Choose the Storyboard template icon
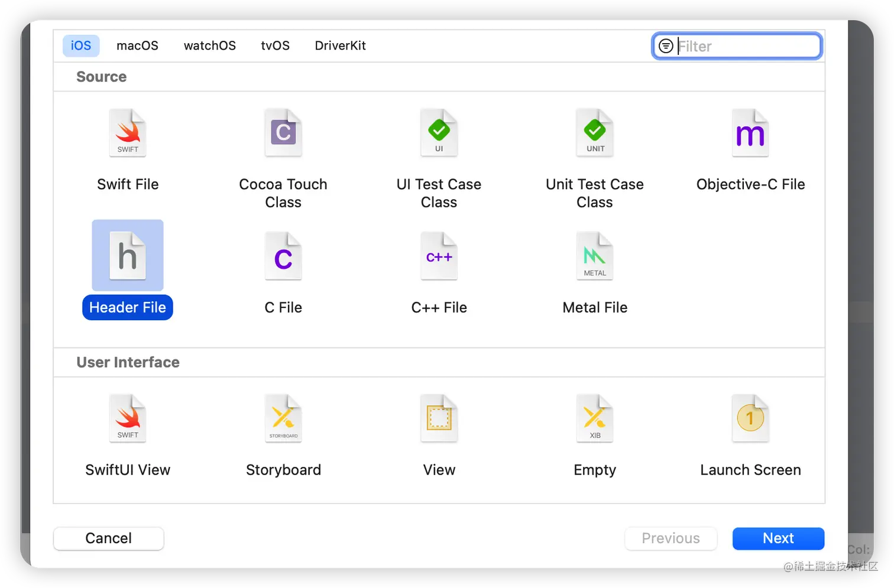The image size is (894, 588). point(283,418)
